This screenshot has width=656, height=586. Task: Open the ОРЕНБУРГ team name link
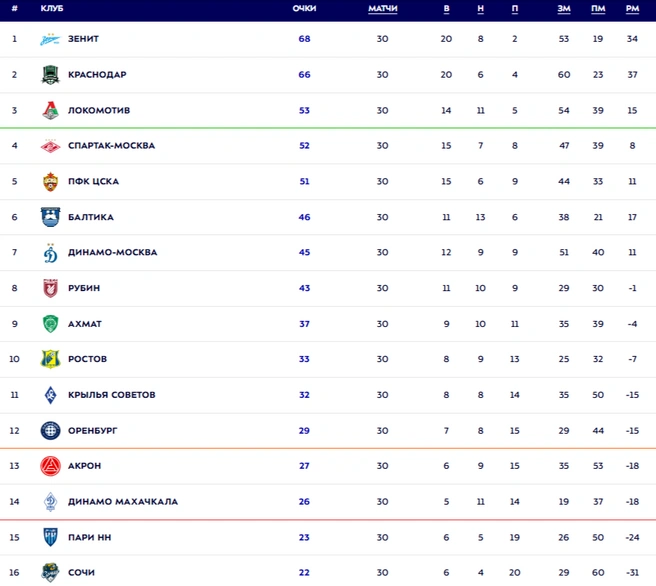pos(92,431)
